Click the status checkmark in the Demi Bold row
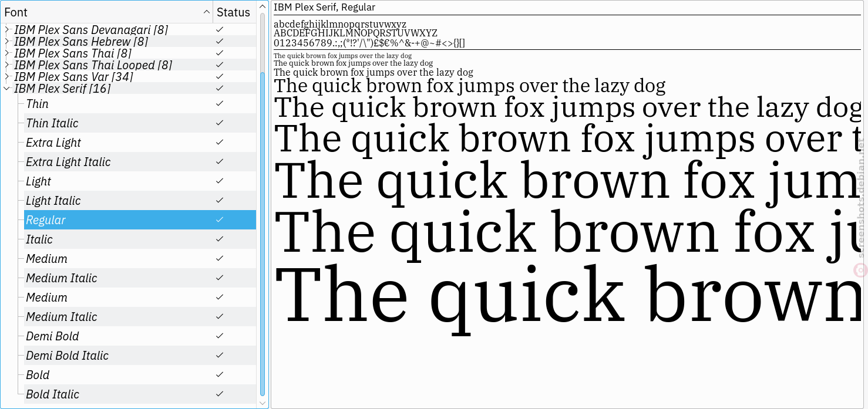The width and height of the screenshot is (868, 409). [220, 336]
